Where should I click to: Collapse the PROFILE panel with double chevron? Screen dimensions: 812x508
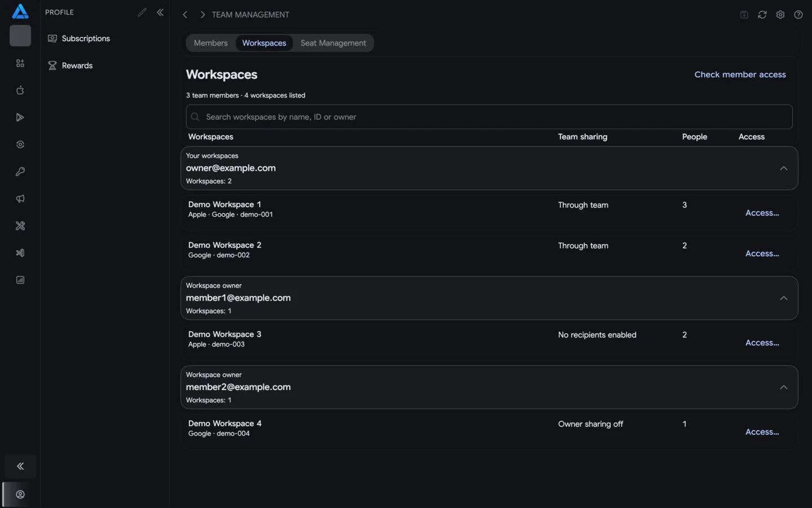(x=160, y=12)
